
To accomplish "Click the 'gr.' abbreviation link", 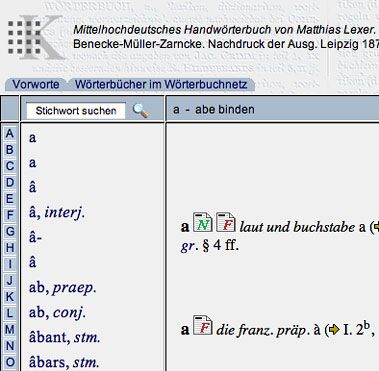I will 188,247.
